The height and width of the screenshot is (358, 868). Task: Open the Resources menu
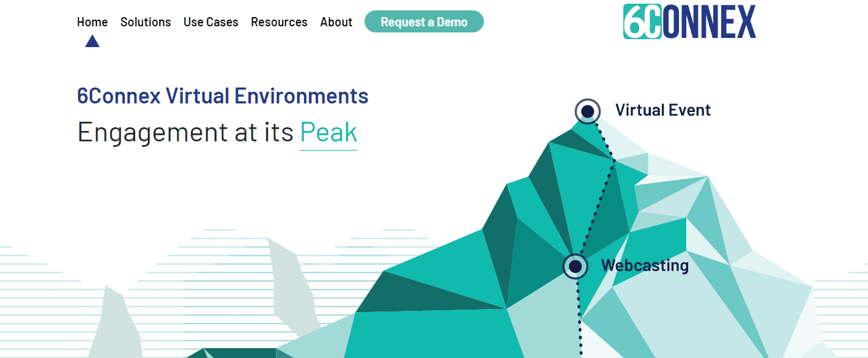tap(279, 22)
